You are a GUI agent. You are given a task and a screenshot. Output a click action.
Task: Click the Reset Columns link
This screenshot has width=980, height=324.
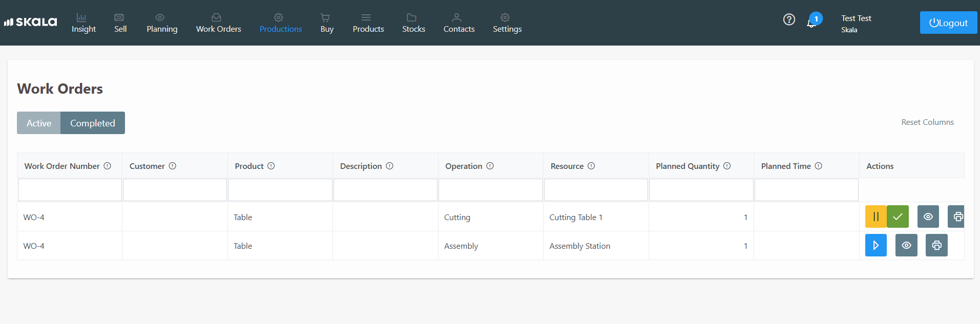(x=927, y=122)
